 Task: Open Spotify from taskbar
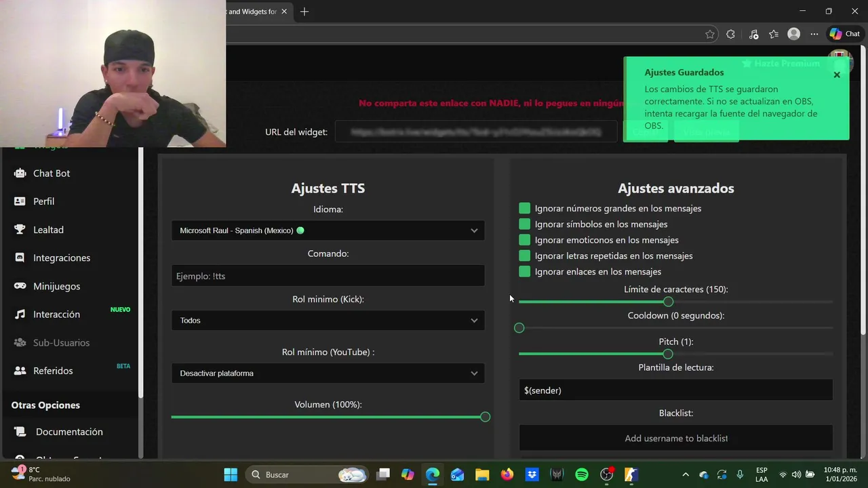tap(582, 474)
